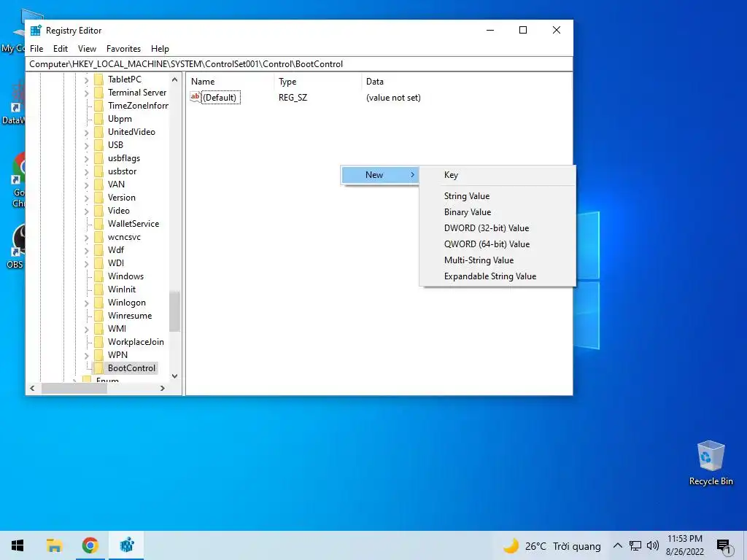The height and width of the screenshot is (560, 747).
Task: Expand the Terminal Server key
Action: click(86, 93)
